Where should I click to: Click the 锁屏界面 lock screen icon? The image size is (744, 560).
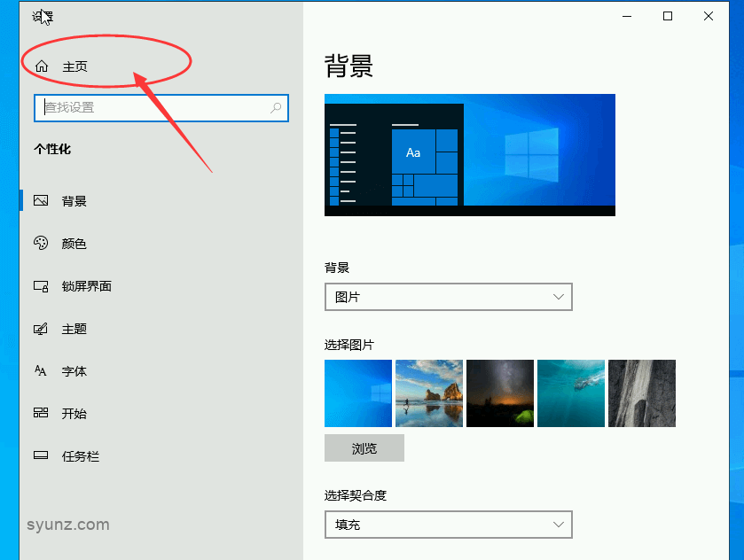click(41, 286)
